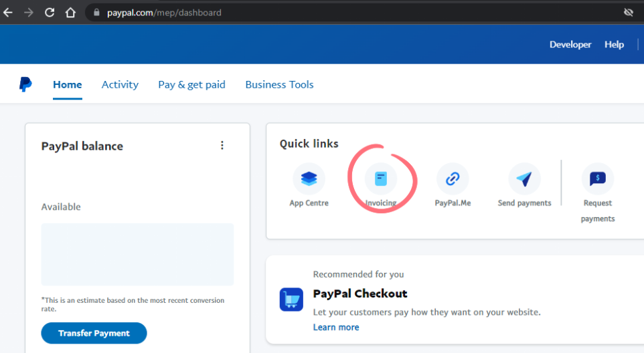Open the PayPal balance three-dot menu
The height and width of the screenshot is (353, 644).
[x=222, y=146]
